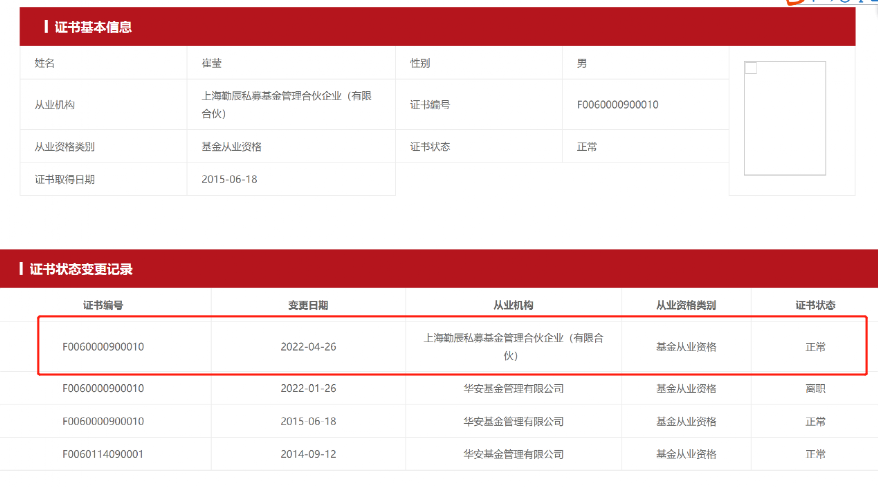Select the 变更日期 column header
The width and height of the screenshot is (878, 488).
pyautogui.click(x=308, y=305)
